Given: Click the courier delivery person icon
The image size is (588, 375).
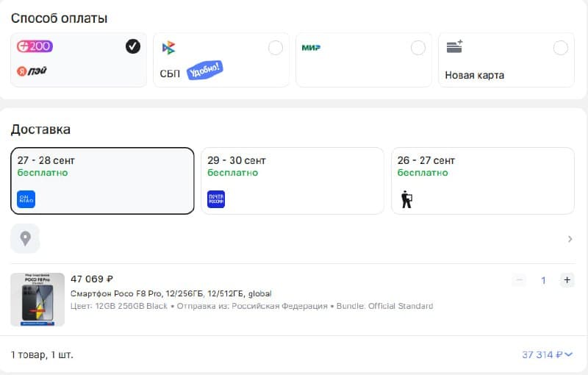Looking at the screenshot, I should coord(406,199).
